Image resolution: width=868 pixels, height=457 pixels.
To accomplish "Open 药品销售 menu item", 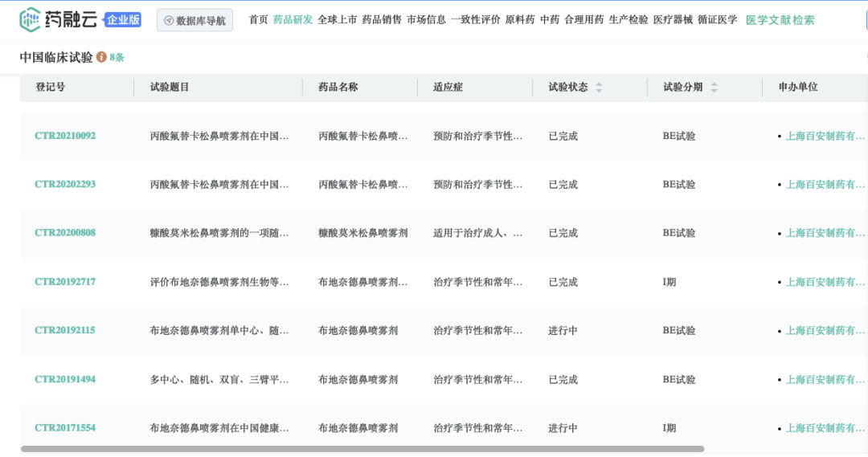I will (382, 20).
